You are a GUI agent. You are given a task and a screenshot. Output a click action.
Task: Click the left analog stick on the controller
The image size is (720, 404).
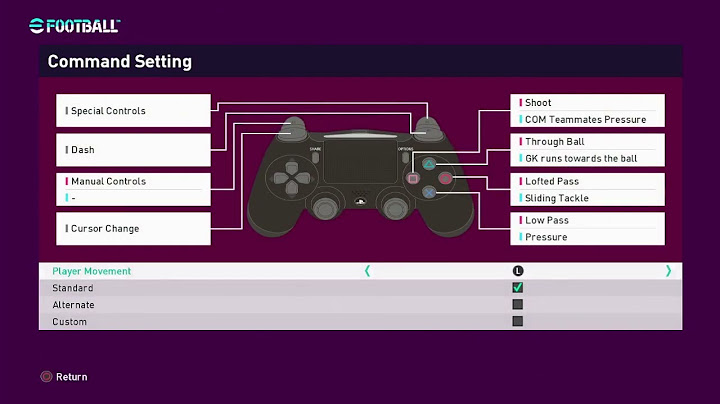[326, 208]
